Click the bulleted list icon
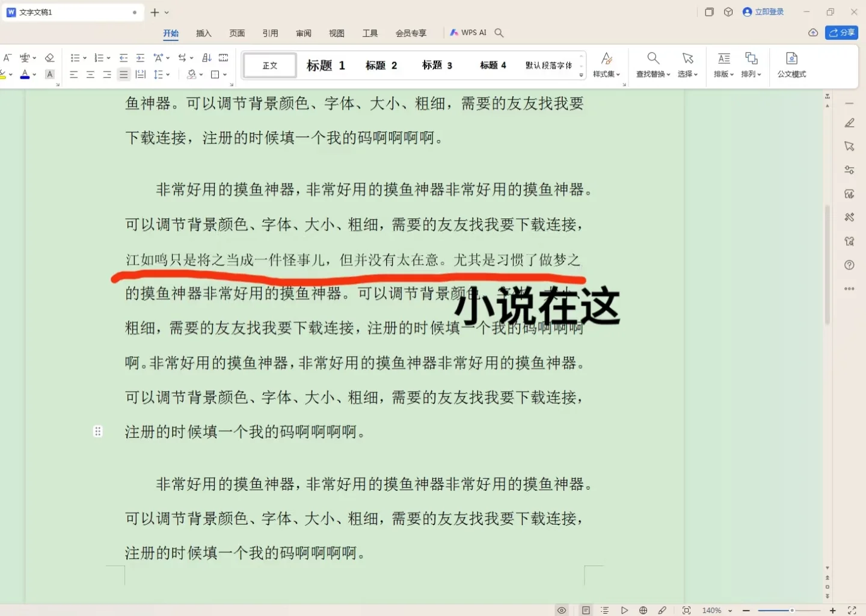The width and height of the screenshot is (866, 616). tap(75, 58)
